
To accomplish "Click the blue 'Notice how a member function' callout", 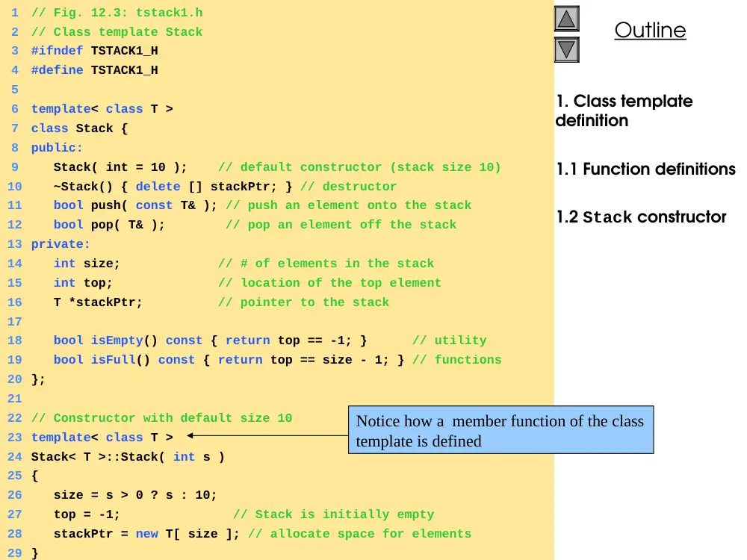I will pyautogui.click(x=500, y=430).
